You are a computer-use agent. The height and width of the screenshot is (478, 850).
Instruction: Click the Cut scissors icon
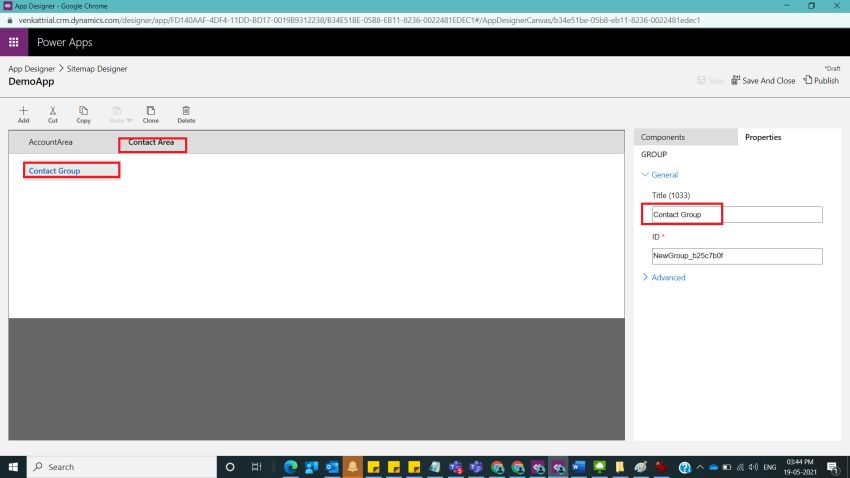point(53,110)
